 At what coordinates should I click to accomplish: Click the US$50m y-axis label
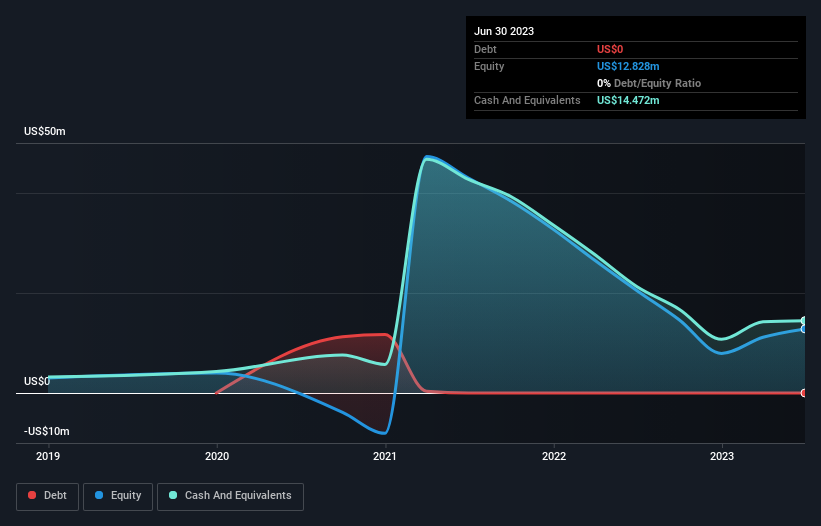click(x=45, y=131)
